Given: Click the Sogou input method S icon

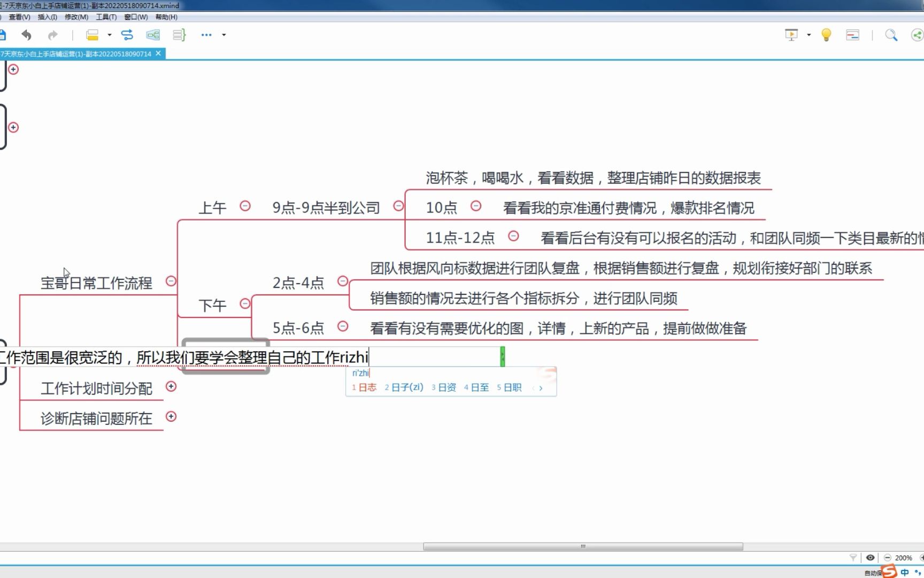Looking at the screenshot, I should point(890,572).
